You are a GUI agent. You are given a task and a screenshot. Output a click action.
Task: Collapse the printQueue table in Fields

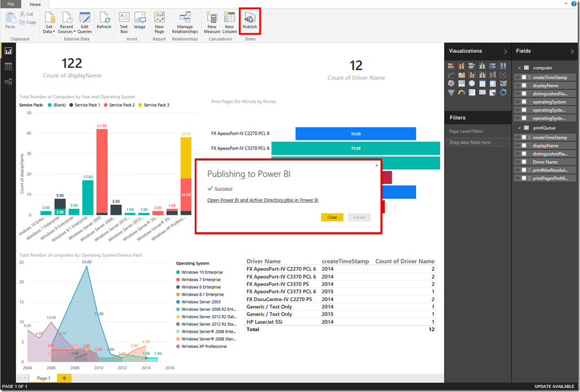tap(519, 127)
